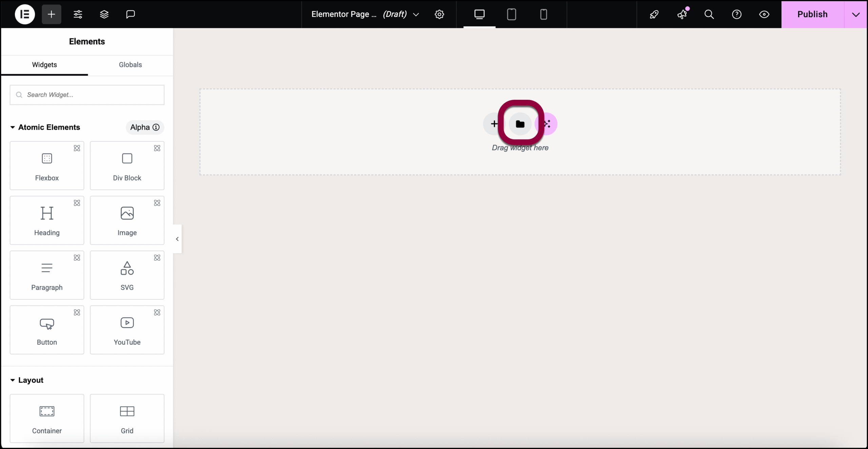
Task: Switch to the Globals tab
Action: coord(130,65)
